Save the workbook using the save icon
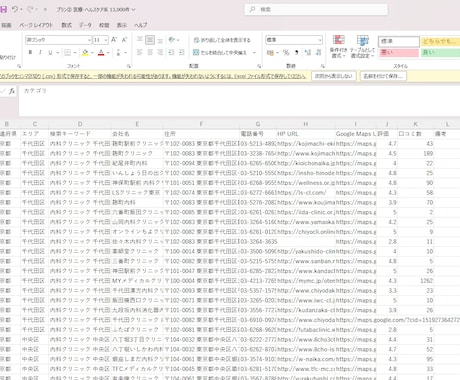The image size is (460, 380). tap(3, 9)
